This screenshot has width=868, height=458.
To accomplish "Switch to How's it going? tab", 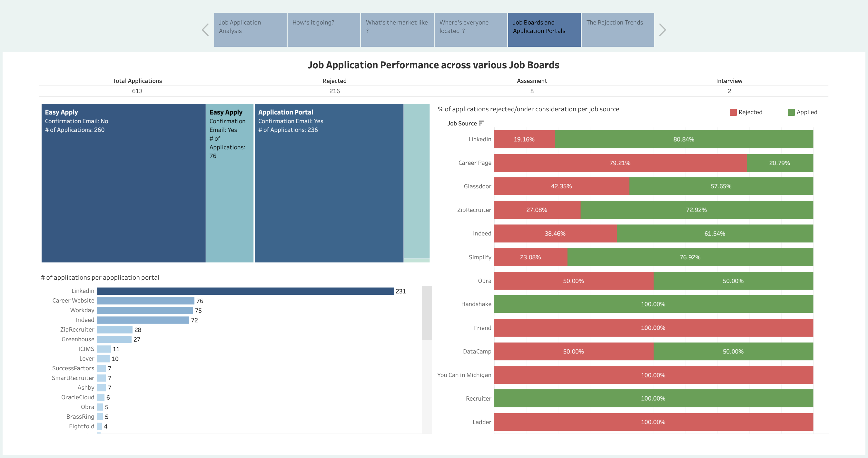I will 323,30.
